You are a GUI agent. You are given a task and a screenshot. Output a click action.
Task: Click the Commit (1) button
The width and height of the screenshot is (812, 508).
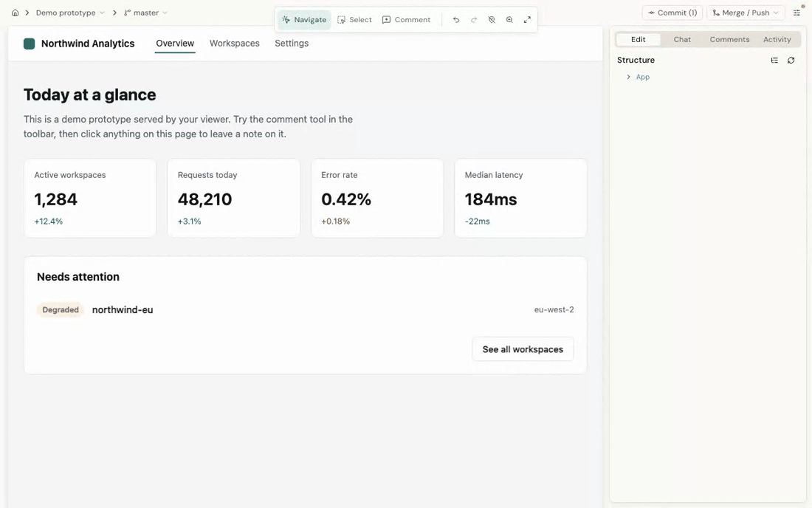[672, 13]
